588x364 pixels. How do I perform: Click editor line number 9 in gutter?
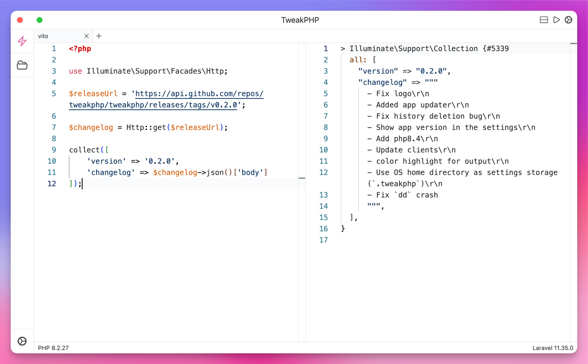(54, 150)
